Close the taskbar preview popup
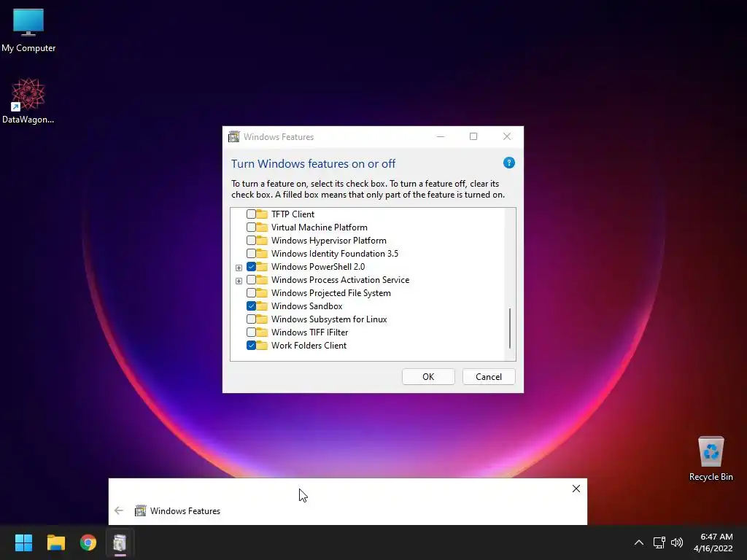 coord(576,489)
